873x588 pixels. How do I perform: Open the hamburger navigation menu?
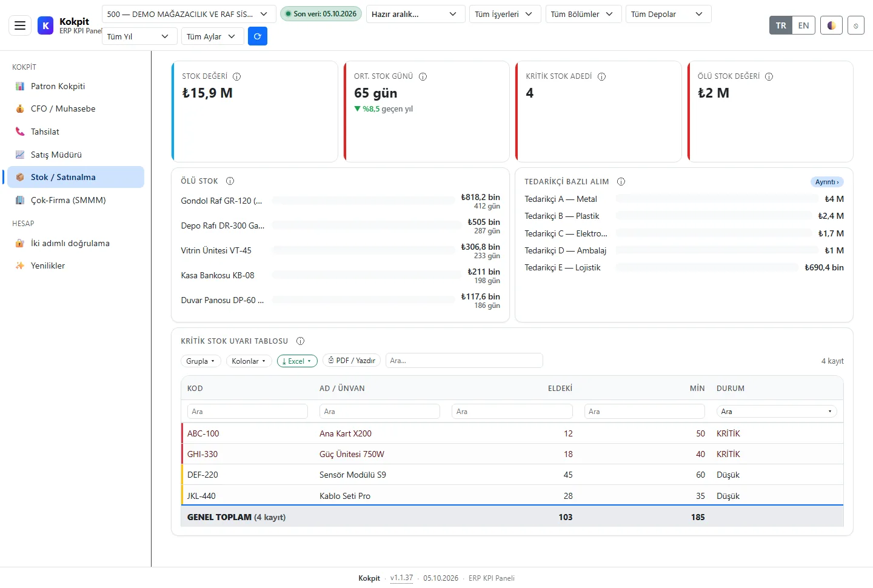(x=20, y=25)
